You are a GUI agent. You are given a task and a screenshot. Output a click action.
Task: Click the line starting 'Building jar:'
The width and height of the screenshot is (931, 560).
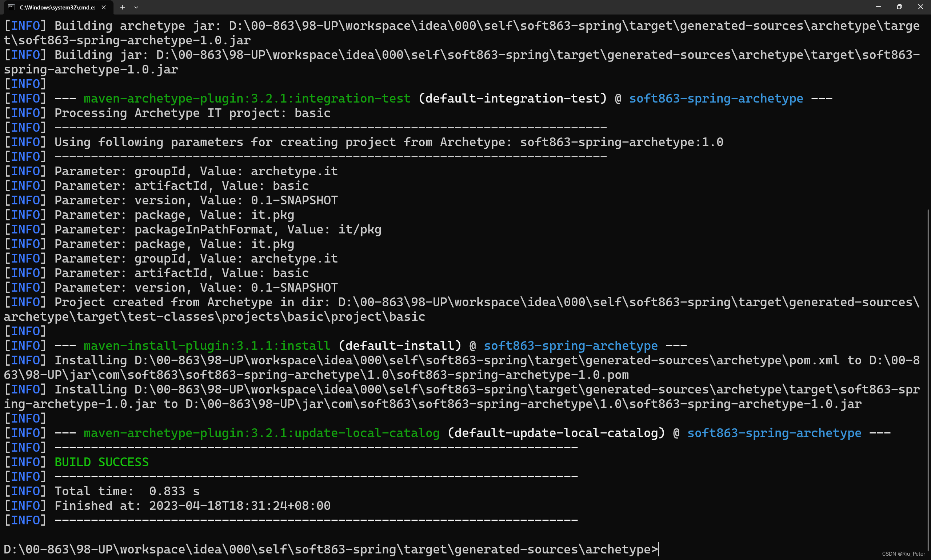pos(462,62)
